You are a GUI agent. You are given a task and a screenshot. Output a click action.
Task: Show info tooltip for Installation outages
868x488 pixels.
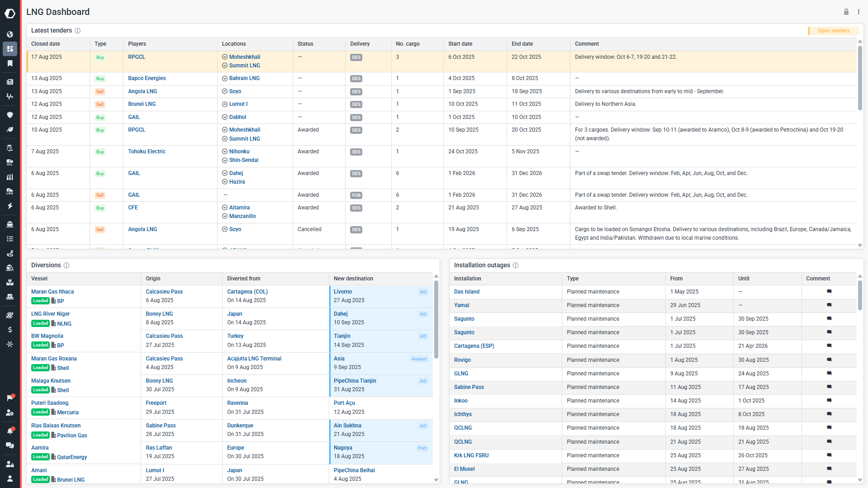[516, 265]
